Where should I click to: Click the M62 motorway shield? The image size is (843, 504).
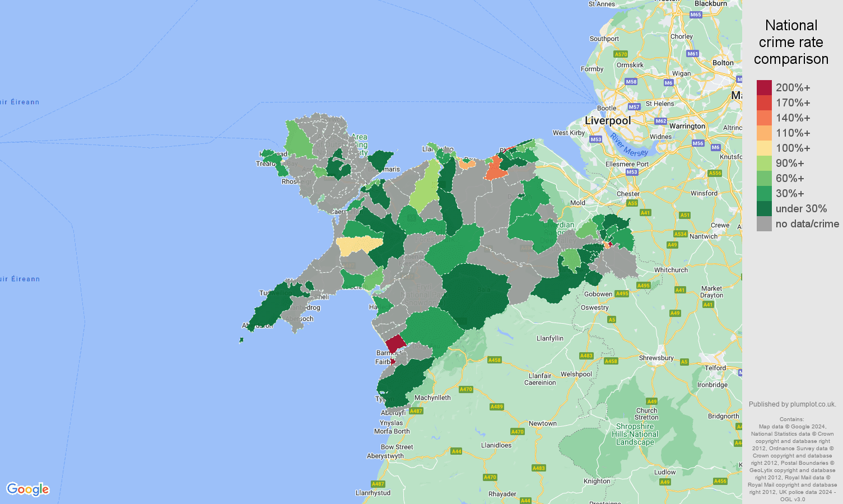[661, 121]
